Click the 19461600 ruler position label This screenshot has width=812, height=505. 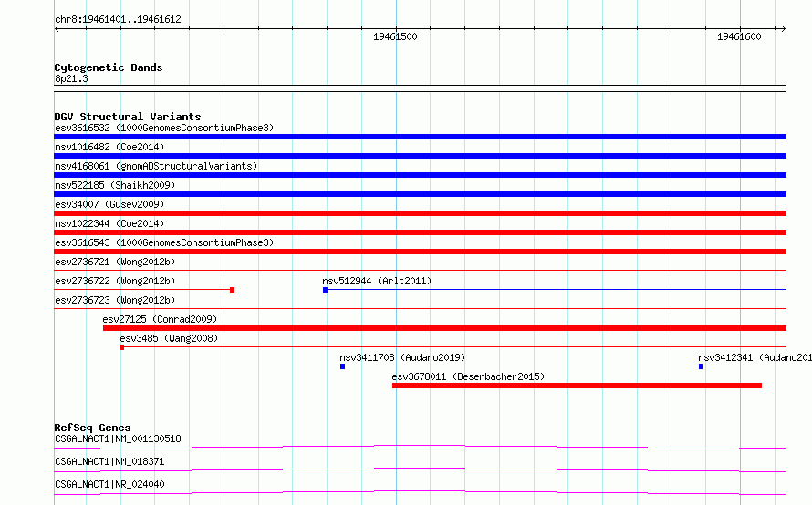pyautogui.click(x=739, y=36)
